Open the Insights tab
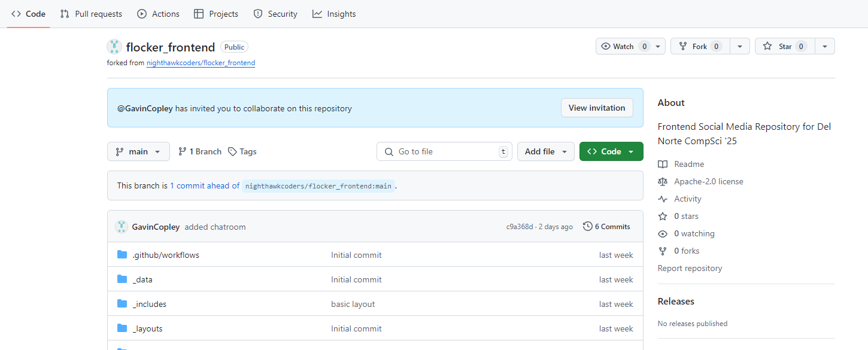 [334, 14]
